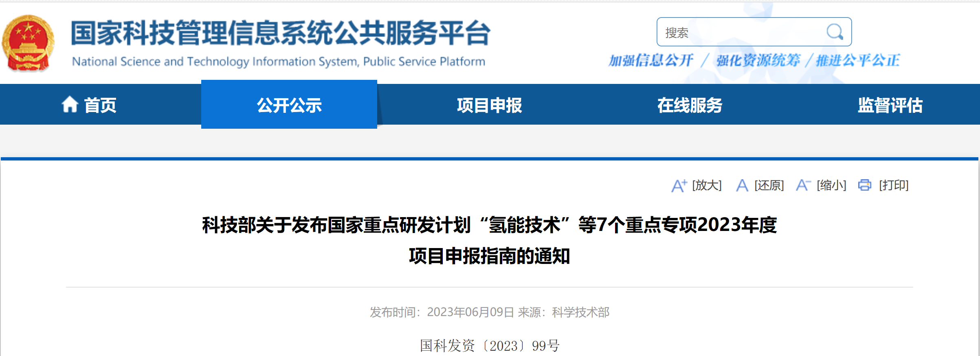Click slogan text 加强信息公开
This screenshot has height=356, width=980.
tap(650, 60)
